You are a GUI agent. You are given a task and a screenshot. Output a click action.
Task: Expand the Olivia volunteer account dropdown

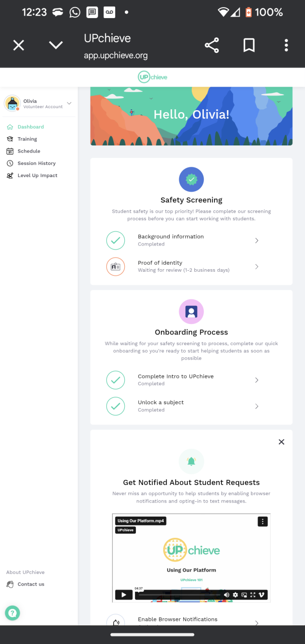pos(69,104)
